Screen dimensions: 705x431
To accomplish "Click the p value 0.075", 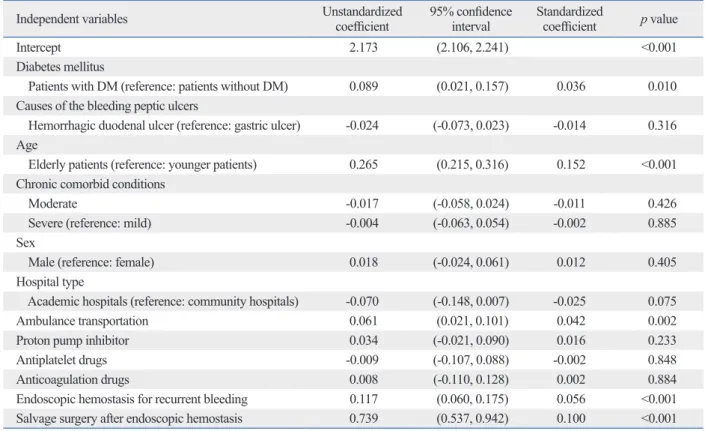I will pyautogui.click(x=662, y=302).
